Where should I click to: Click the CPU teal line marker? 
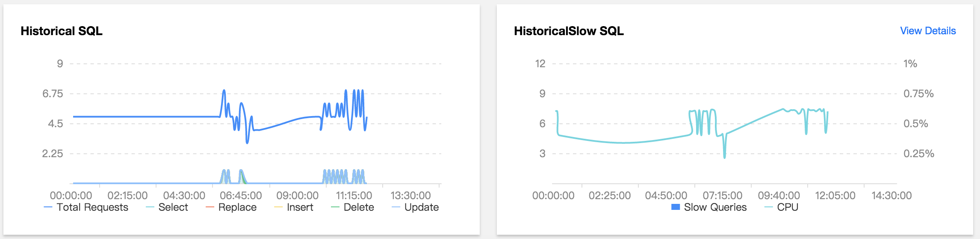click(x=768, y=207)
